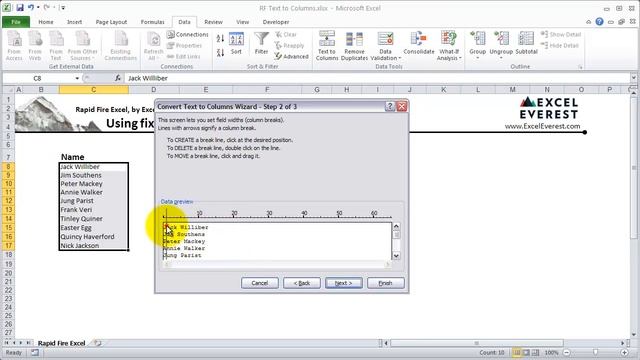Click Edit Links in Connections group
Image resolution: width=640 pixels, height=360 pixels.
coord(184,56)
